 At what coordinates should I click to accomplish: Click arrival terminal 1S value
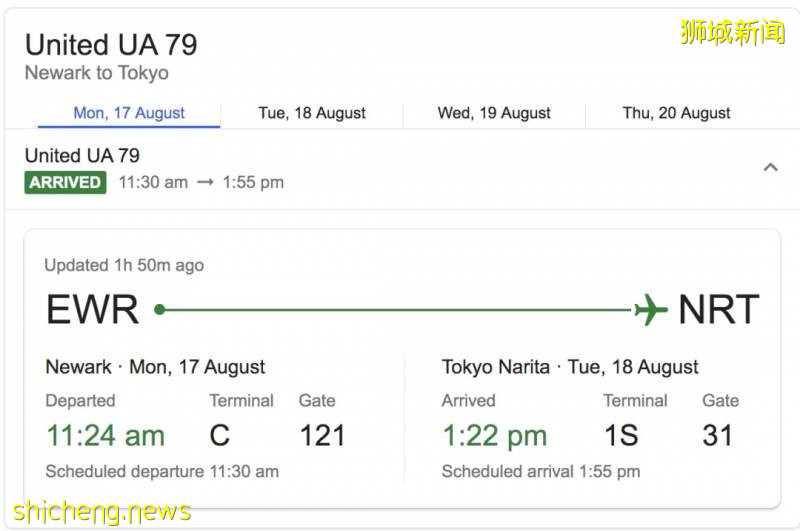point(624,435)
